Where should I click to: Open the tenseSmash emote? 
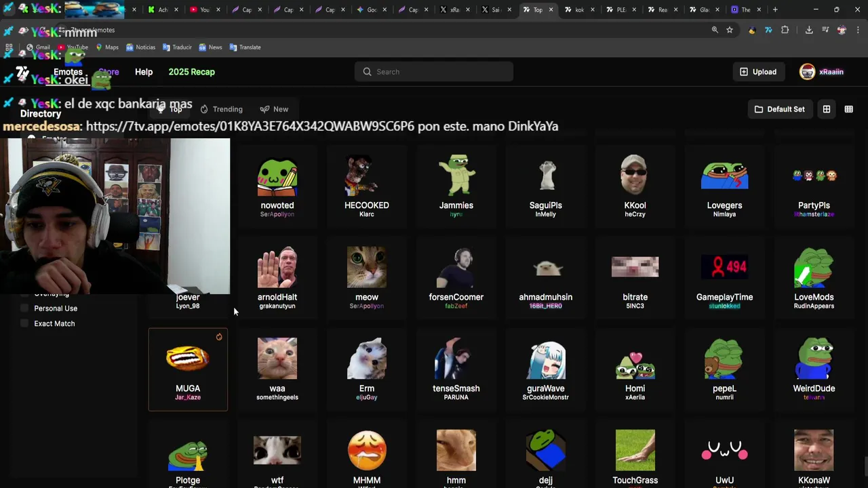click(456, 369)
